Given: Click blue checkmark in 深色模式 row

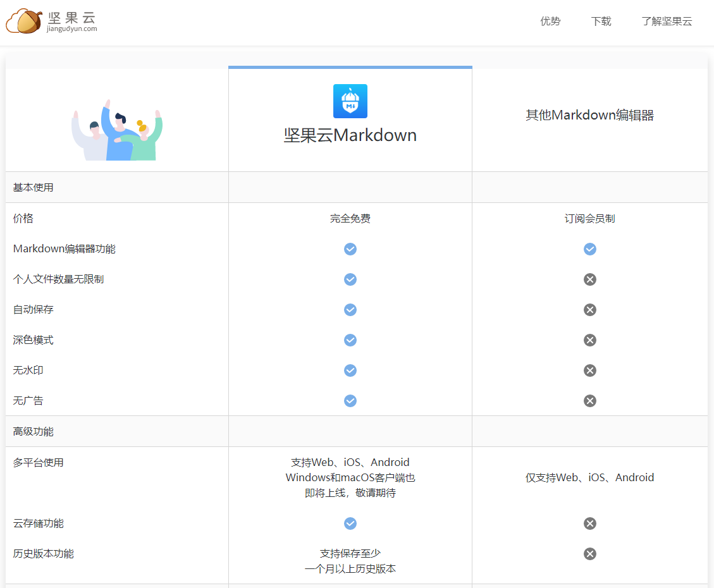Looking at the screenshot, I should pos(350,340).
